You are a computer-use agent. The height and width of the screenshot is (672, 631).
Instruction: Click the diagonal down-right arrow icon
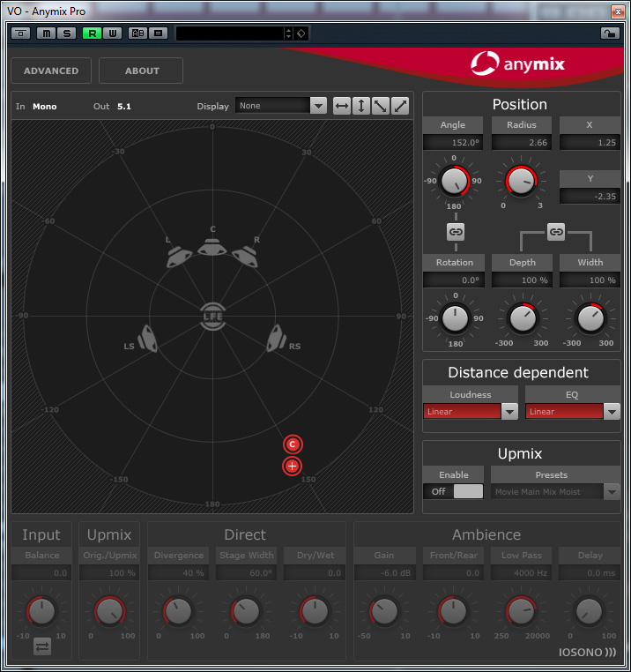tap(381, 106)
